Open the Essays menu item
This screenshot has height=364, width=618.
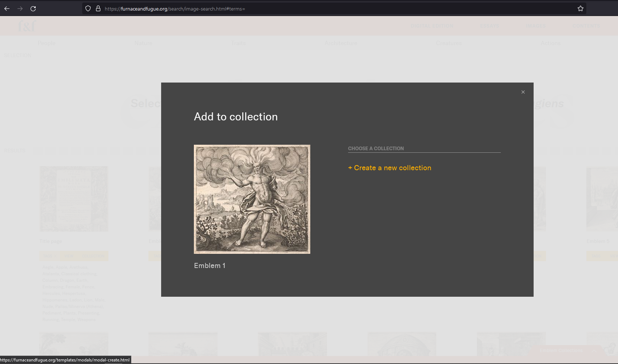pos(490,26)
